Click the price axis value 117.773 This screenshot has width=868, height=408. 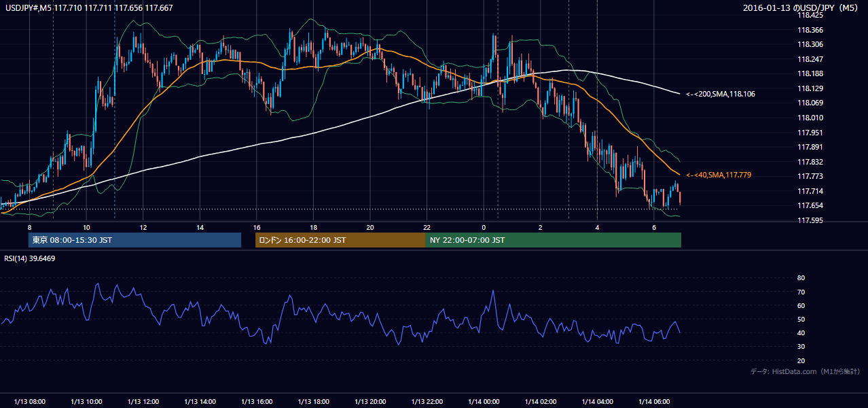pyautogui.click(x=810, y=176)
